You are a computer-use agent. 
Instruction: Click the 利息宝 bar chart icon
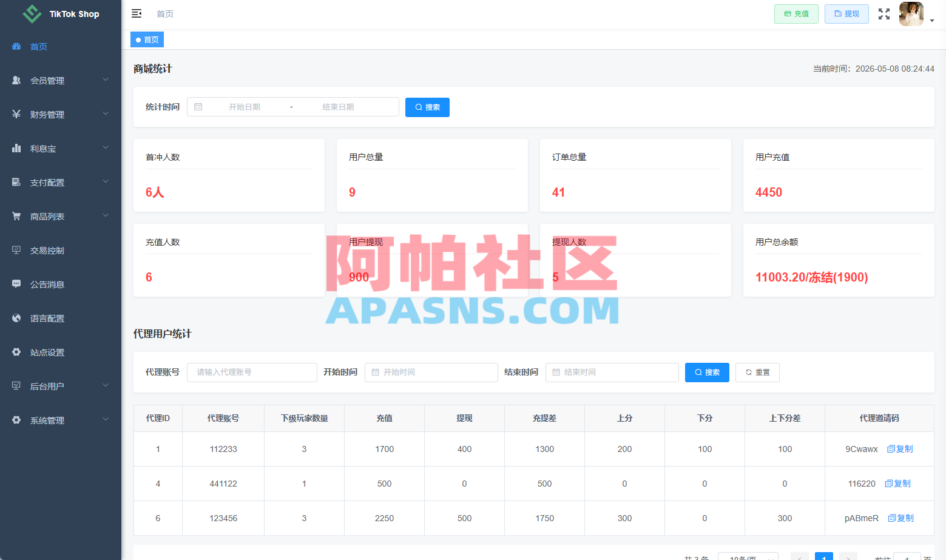coord(16,148)
